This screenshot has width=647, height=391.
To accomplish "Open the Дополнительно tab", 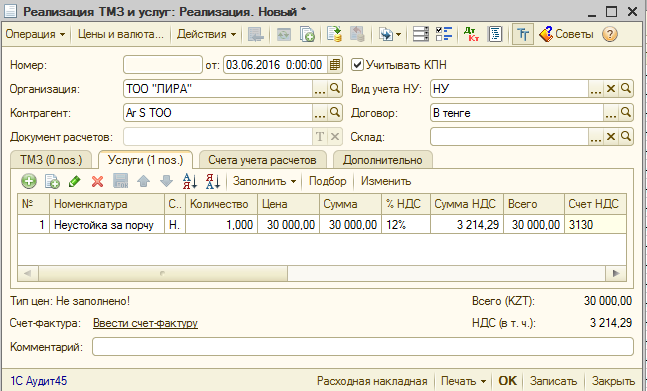I will (383, 160).
